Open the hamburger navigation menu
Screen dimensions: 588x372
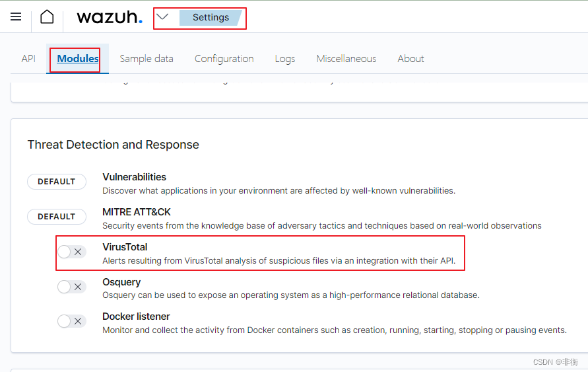[x=16, y=17]
